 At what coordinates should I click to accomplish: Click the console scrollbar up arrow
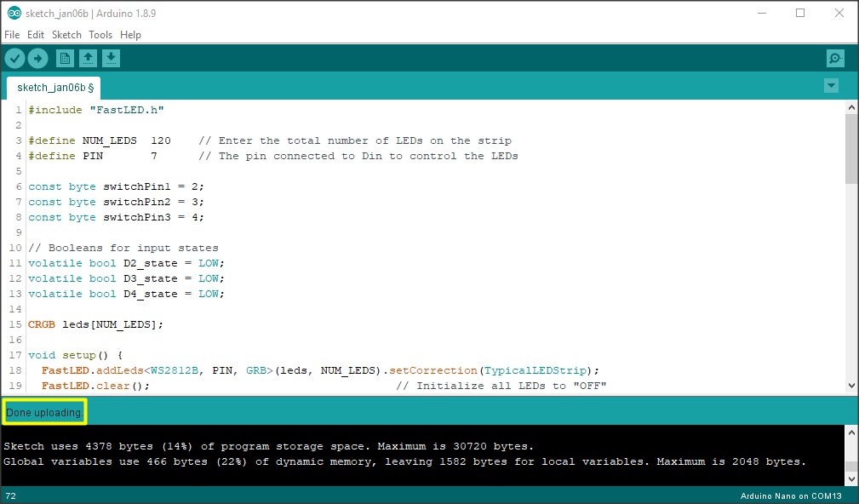851,432
